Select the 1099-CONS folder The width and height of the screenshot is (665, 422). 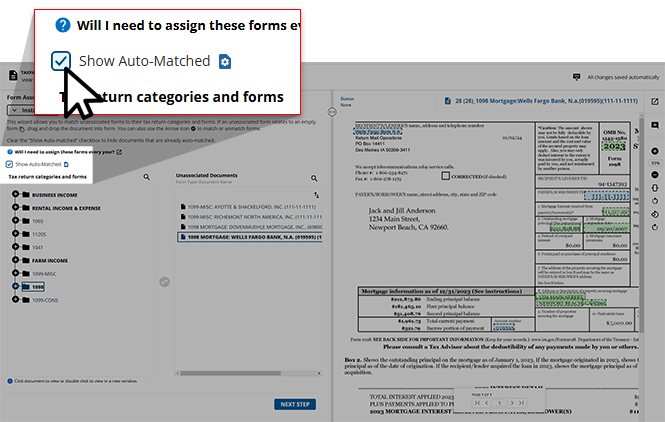tap(45, 300)
